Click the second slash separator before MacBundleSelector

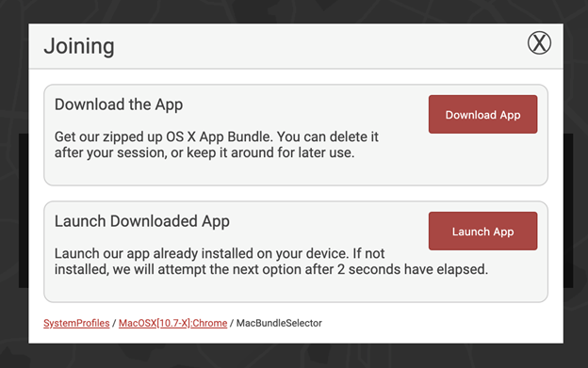pyautogui.click(x=232, y=323)
